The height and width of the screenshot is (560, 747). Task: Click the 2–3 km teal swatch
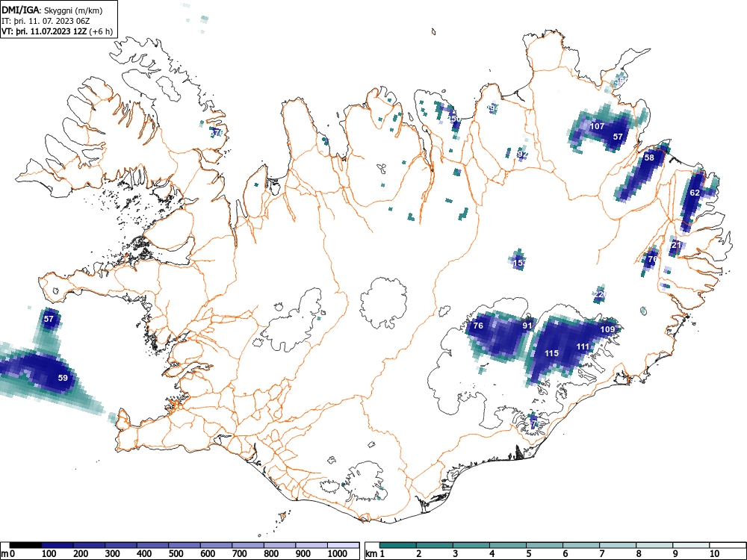coord(435,545)
